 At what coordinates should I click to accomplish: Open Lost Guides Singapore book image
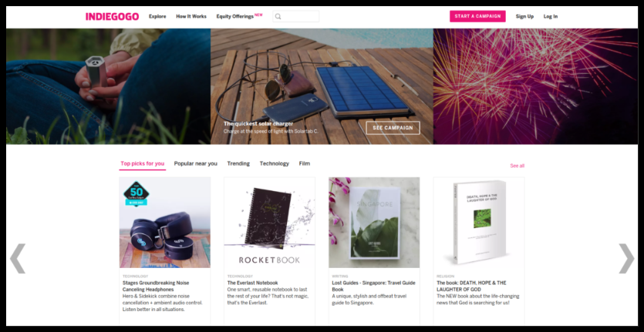[x=374, y=223]
